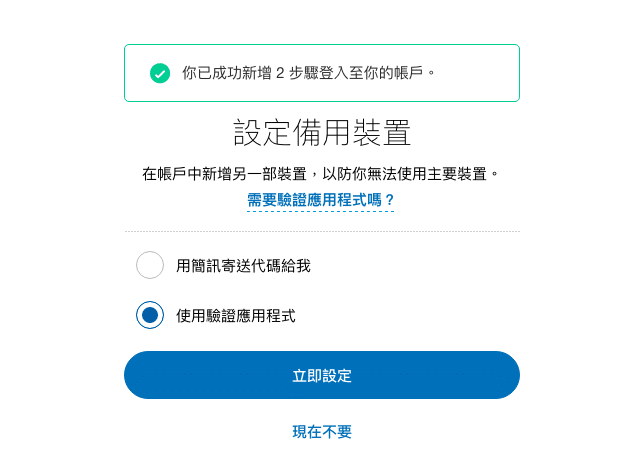Viewport: 640px width, 460px height.
Task: Click the question mark ending the 需要驗證應用程式嗎 link
Action: click(389, 200)
